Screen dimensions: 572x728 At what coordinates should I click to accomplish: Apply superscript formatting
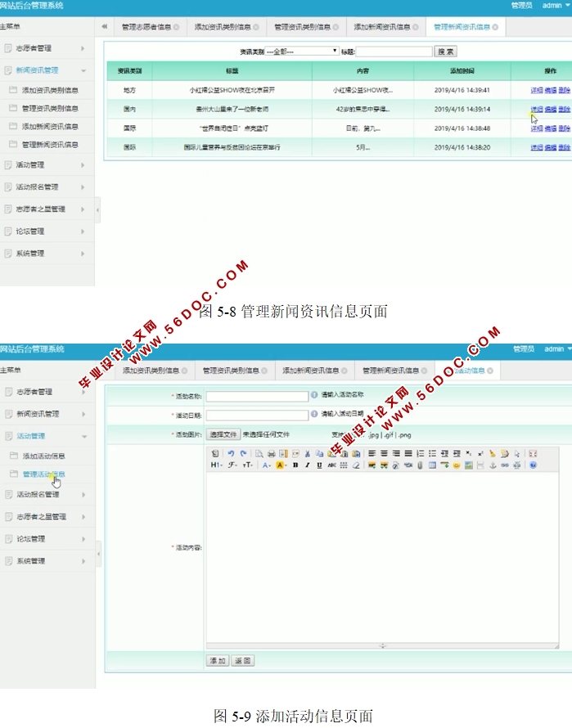click(480, 454)
